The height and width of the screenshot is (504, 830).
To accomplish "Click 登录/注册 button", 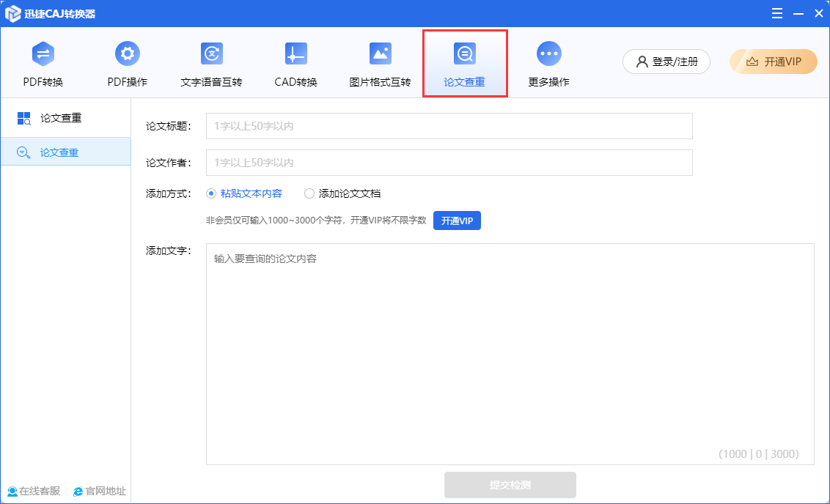I will pos(666,62).
